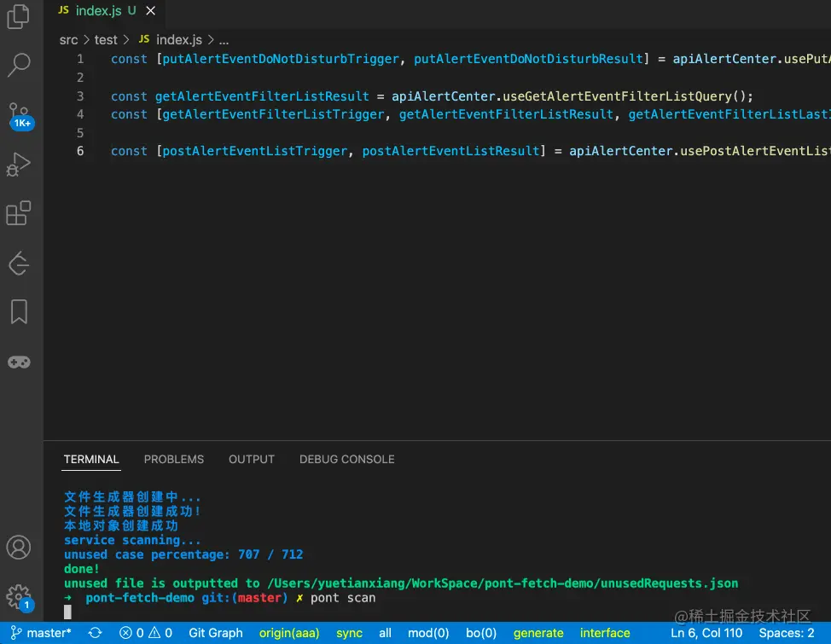The image size is (831, 644).
Task: Open the Explorer files view
Action: (19, 16)
